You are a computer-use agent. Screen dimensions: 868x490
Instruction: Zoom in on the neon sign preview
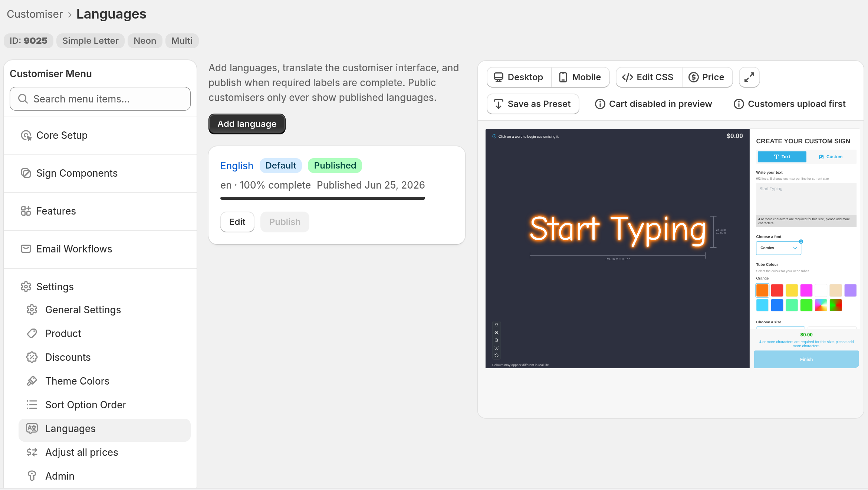496,333
